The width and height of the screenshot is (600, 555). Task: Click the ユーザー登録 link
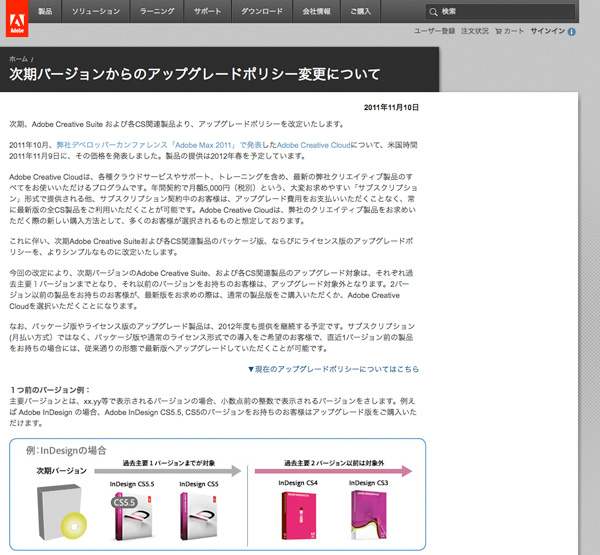434,32
